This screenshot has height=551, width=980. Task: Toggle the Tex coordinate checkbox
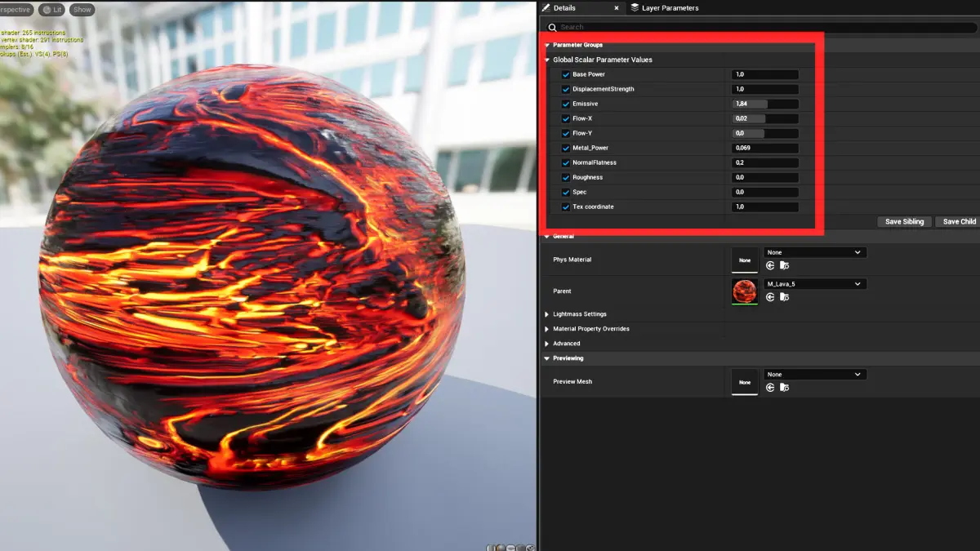tap(566, 207)
